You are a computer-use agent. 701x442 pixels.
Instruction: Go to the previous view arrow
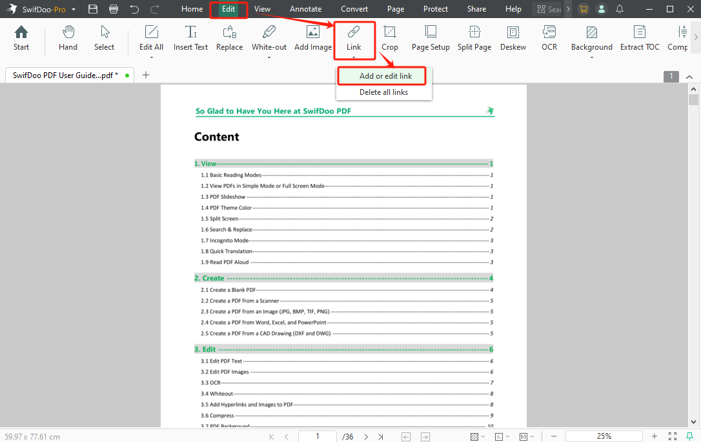(x=406, y=437)
